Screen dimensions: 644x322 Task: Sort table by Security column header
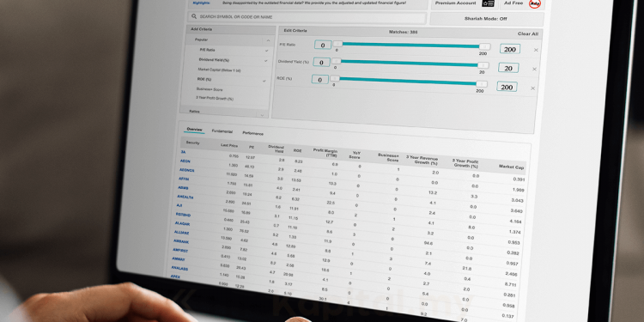pos(192,143)
